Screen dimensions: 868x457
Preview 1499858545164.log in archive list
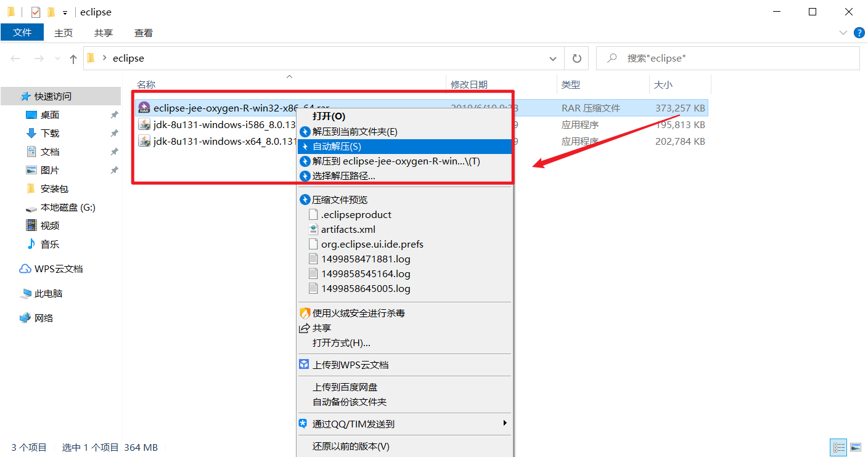coord(404,273)
